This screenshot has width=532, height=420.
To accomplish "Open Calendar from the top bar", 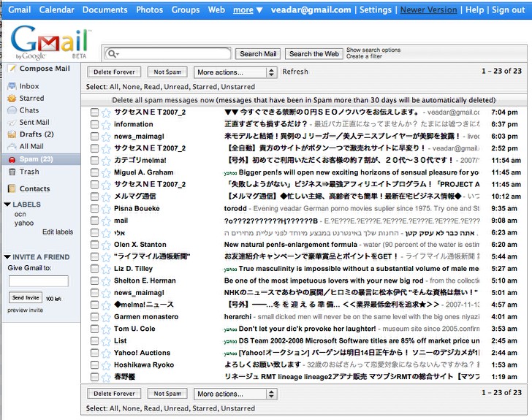I will click(x=57, y=9).
